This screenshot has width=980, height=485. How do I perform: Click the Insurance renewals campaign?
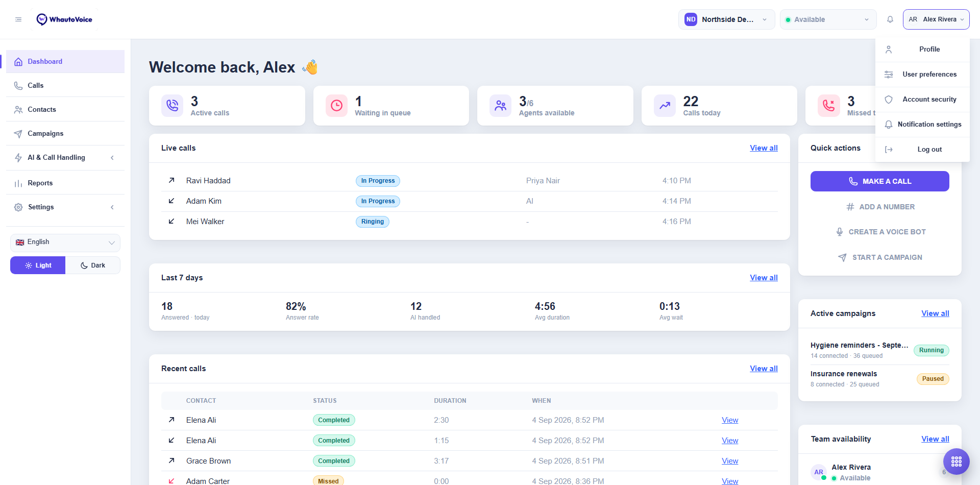tap(844, 374)
